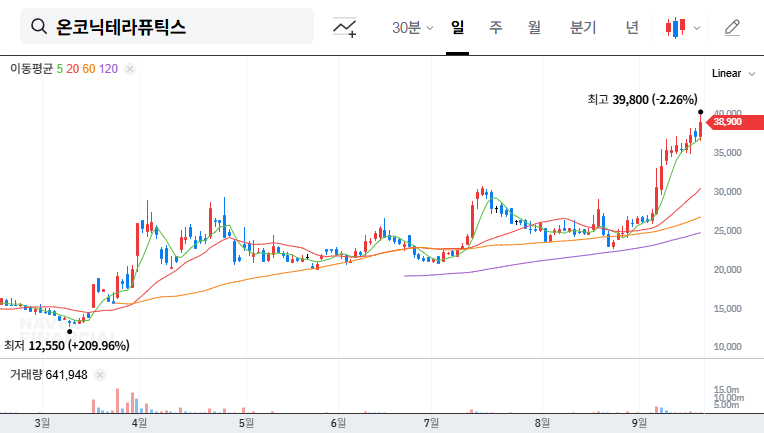Click the 60-day moving average label
Image resolution: width=764 pixels, height=433 pixels.
click(89, 69)
